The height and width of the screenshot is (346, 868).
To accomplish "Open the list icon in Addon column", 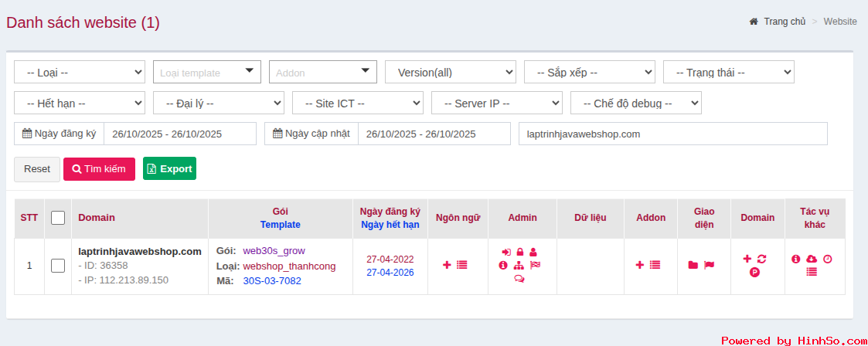I will (655, 265).
